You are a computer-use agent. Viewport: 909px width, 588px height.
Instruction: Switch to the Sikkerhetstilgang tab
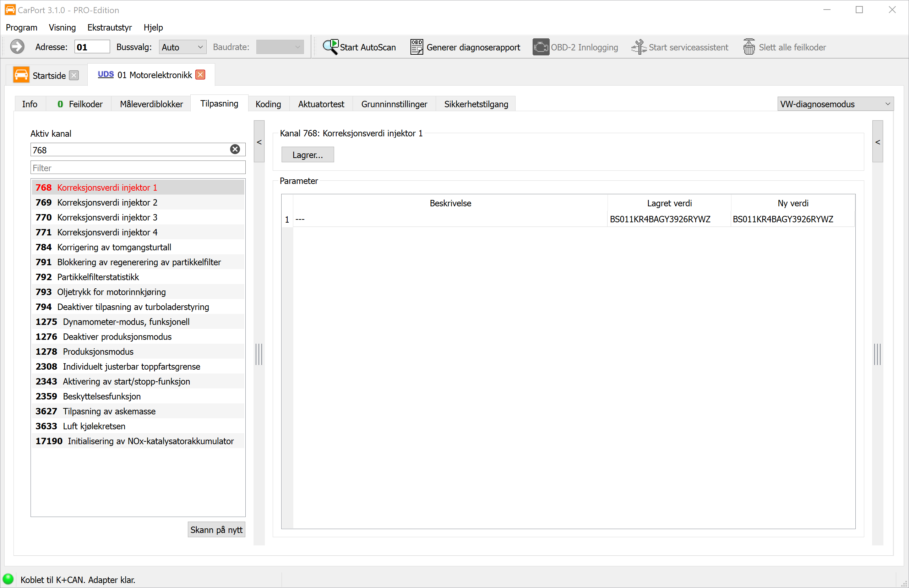476,104
